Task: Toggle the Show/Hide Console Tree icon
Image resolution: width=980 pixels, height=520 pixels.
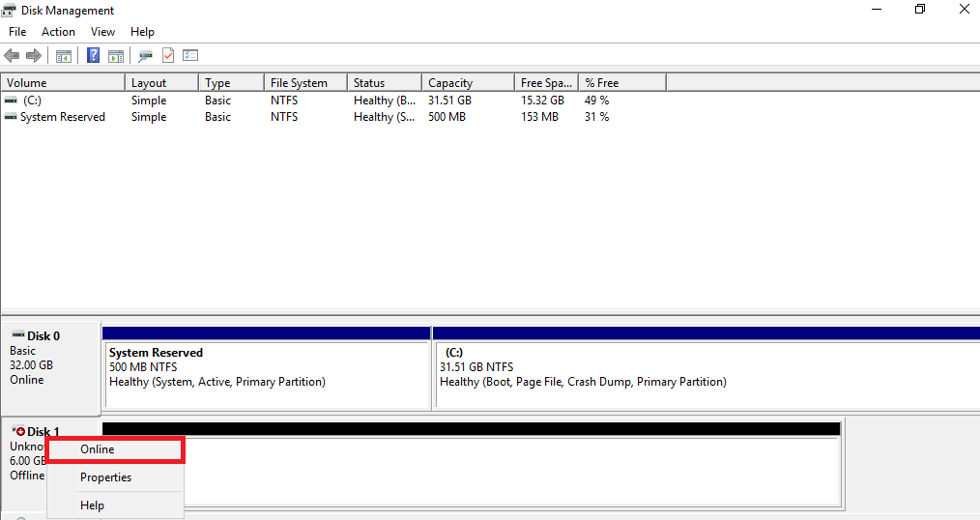Action: [x=64, y=56]
